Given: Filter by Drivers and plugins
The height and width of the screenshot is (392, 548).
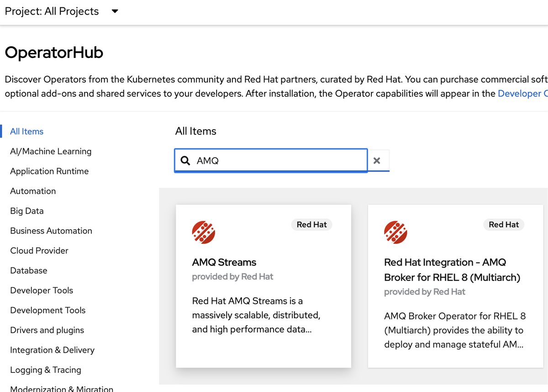Looking at the screenshot, I should (x=47, y=330).
